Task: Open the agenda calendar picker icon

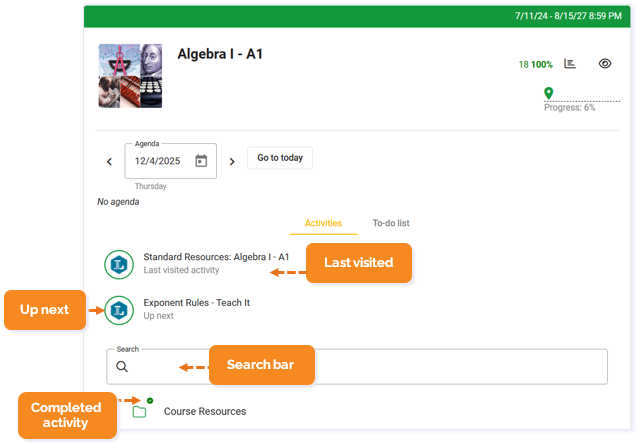Action: [201, 160]
